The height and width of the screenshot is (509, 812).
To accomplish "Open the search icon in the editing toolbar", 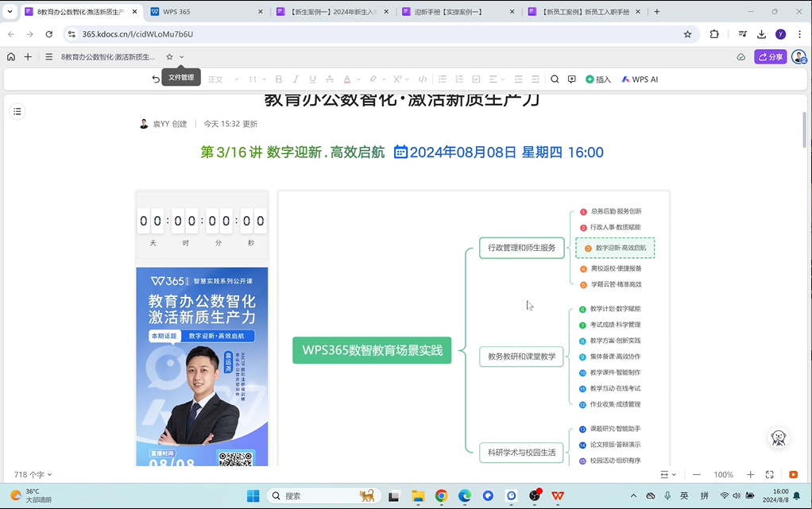I will (555, 79).
